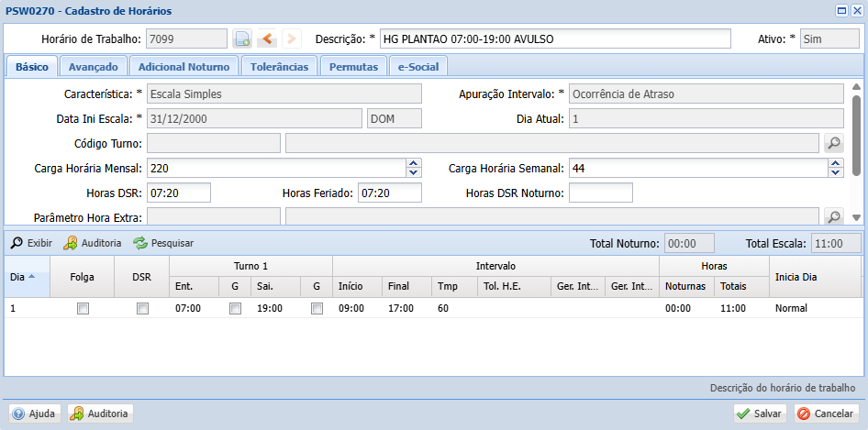Click the Horas Feriado field
868x430 pixels.
pyautogui.click(x=390, y=193)
